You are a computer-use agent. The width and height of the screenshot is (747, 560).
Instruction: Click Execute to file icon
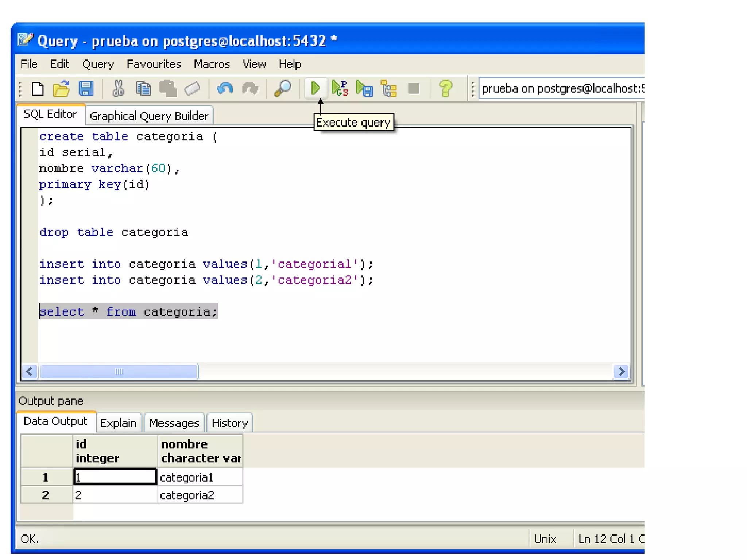point(364,89)
